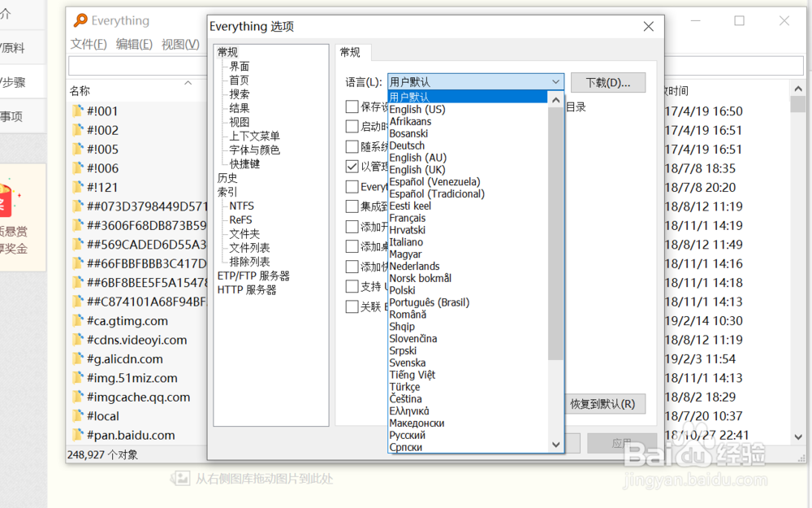The height and width of the screenshot is (508, 812).
Task: Click folder icon beside #!001
Action: 78,111
